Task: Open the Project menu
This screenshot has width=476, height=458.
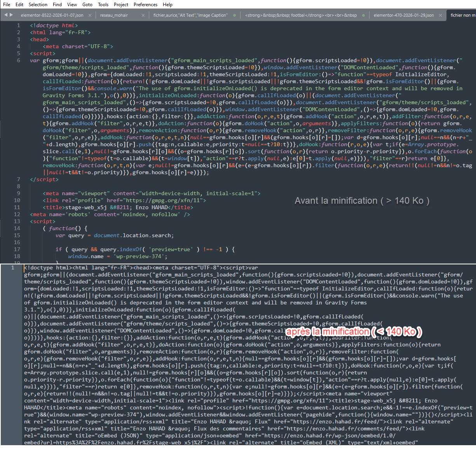Action: 121,4
